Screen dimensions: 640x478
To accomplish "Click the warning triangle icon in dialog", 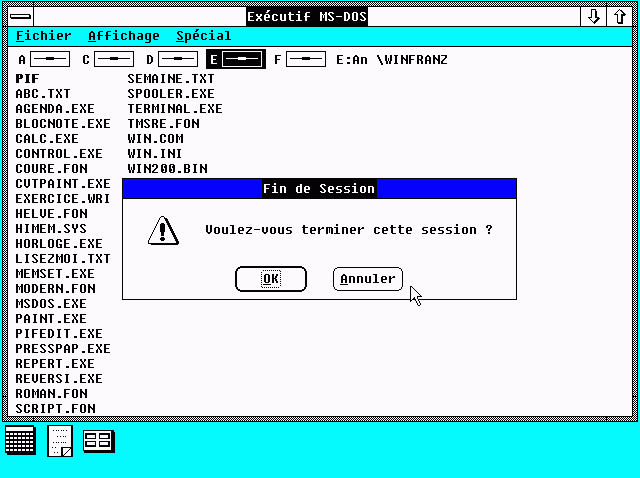I will point(162,230).
